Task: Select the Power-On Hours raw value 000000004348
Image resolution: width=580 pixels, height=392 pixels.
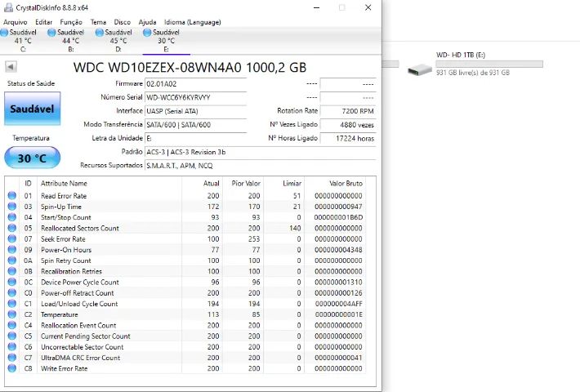Action: [x=338, y=250]
